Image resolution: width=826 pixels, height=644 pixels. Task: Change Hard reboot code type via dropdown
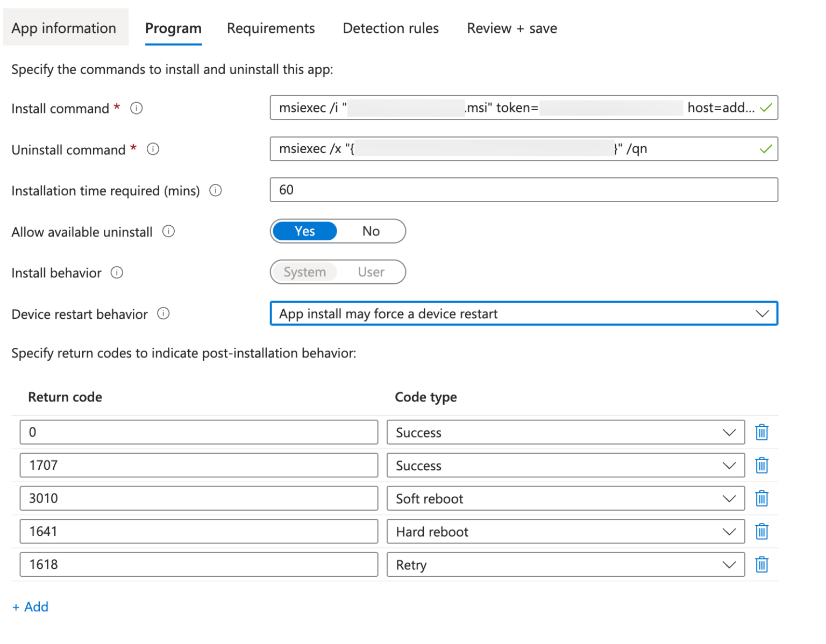[729, 531]
